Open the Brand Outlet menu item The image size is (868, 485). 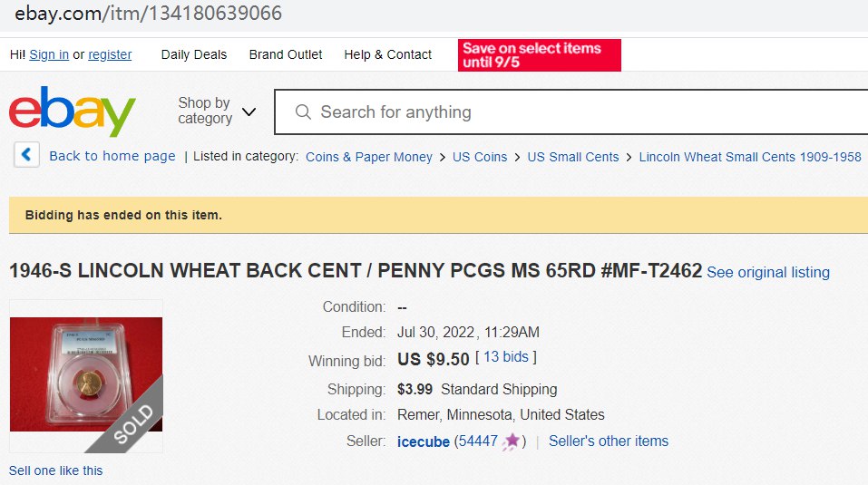(286, 54)
